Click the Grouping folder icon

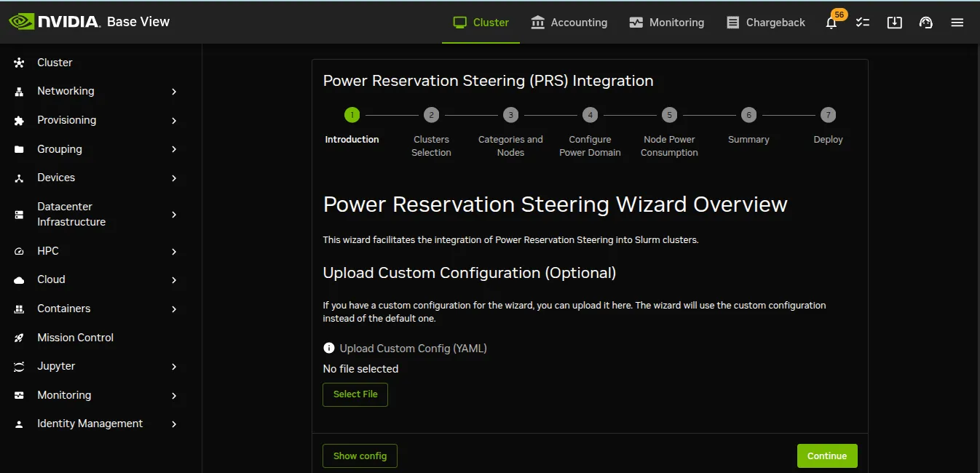click(20, 149)
